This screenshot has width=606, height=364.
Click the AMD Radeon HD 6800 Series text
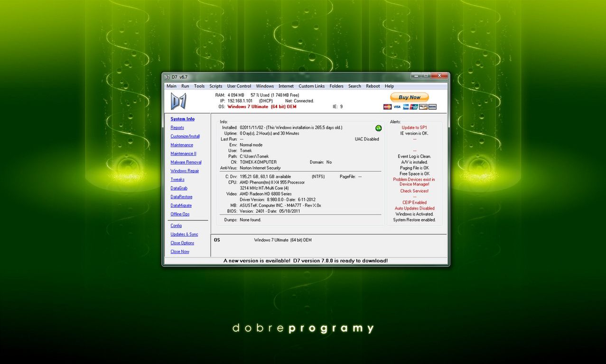(x=266, y=194)
